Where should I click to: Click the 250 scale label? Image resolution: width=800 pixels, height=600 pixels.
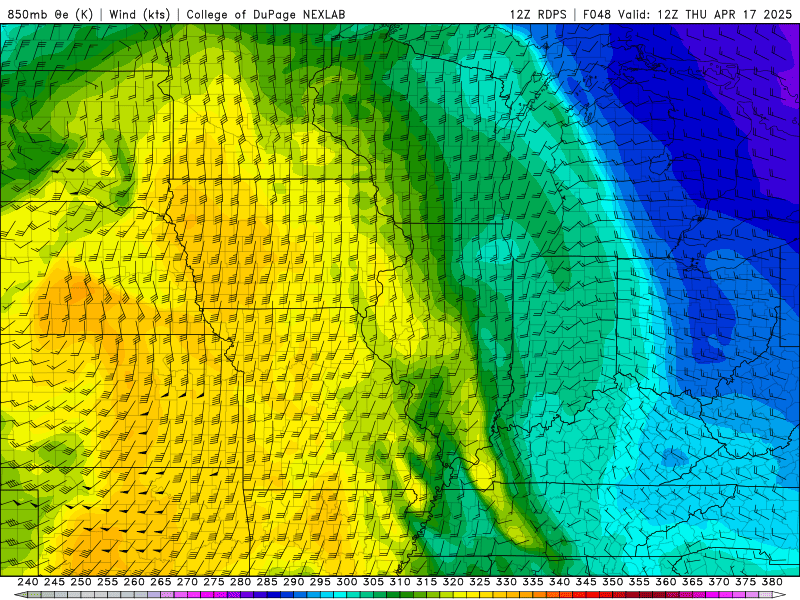click(81, 582)
